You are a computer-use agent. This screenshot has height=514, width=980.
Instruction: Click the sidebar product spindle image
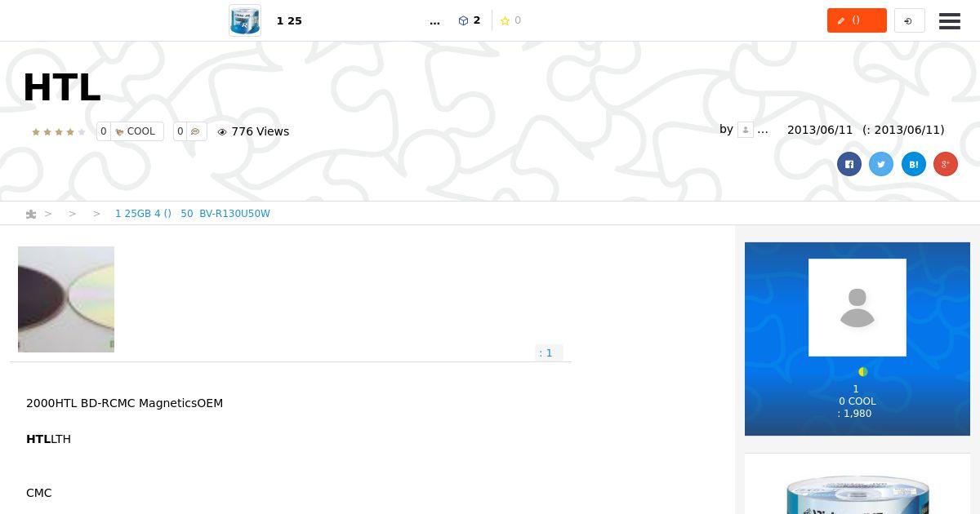[x=857, y=495]
